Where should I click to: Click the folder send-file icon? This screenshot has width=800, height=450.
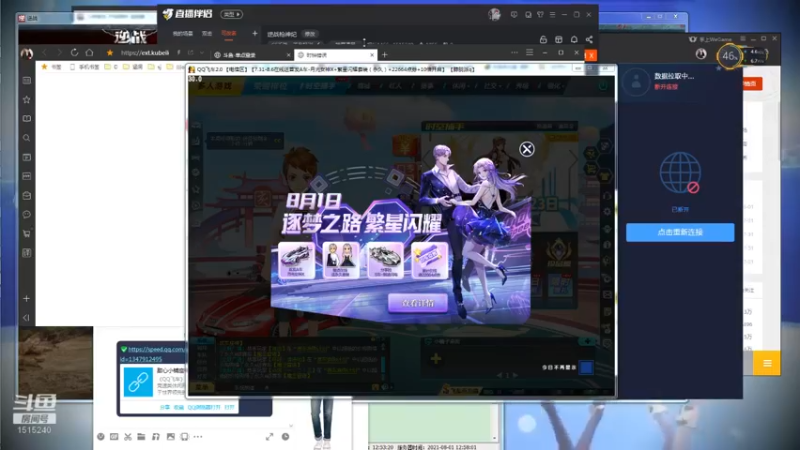[x=141, y=437]
